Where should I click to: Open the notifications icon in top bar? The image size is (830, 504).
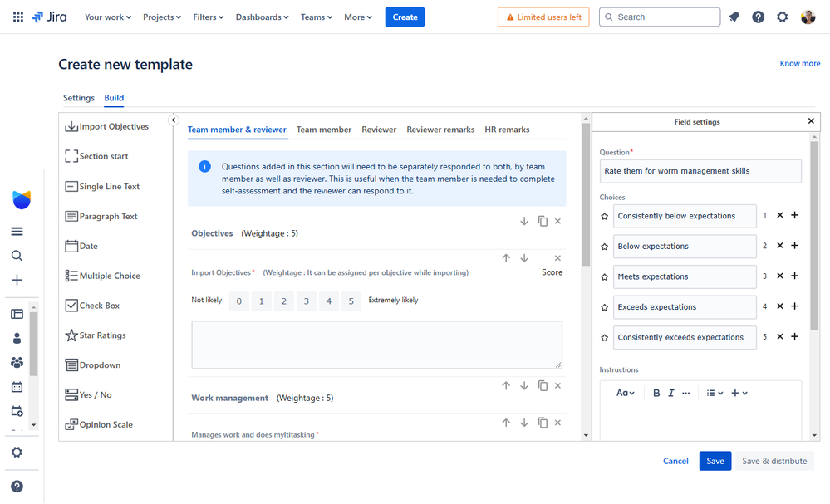734,17
